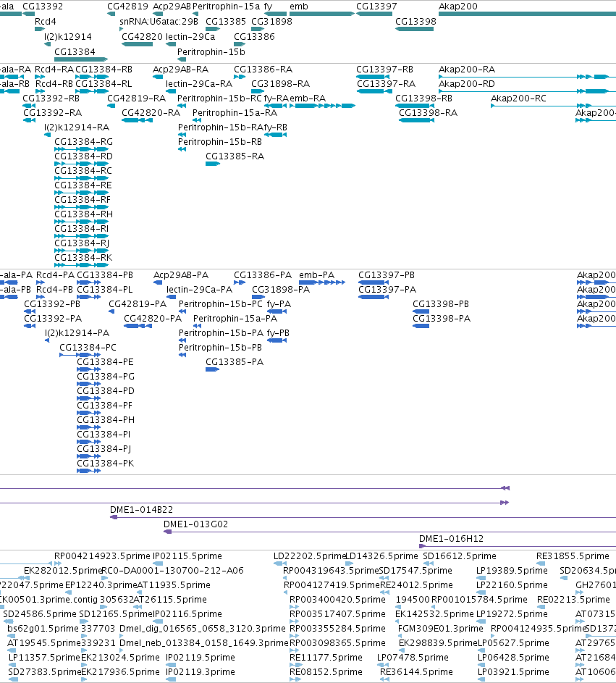
Task: Click the CG13385-RA transcript glyph
Action: click(213, 164)
